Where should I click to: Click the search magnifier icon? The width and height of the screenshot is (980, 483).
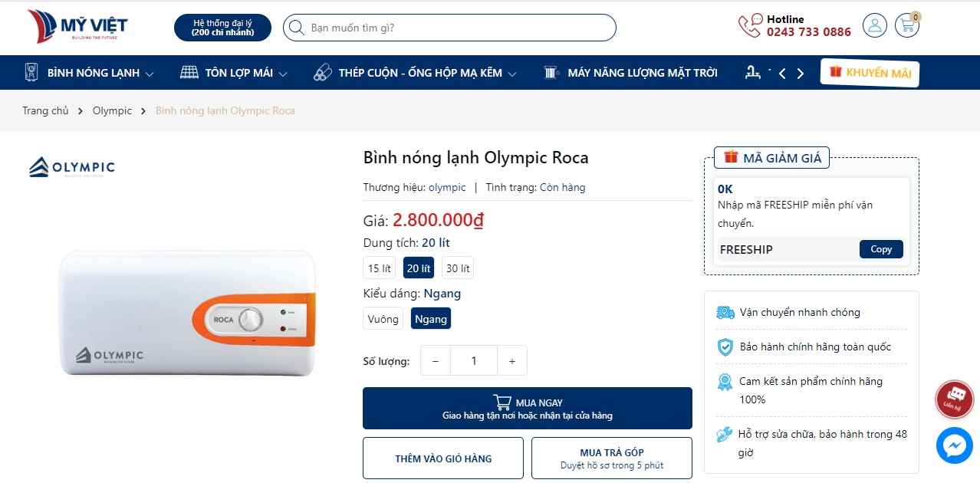pyautogui.click(x=296, y=28)
